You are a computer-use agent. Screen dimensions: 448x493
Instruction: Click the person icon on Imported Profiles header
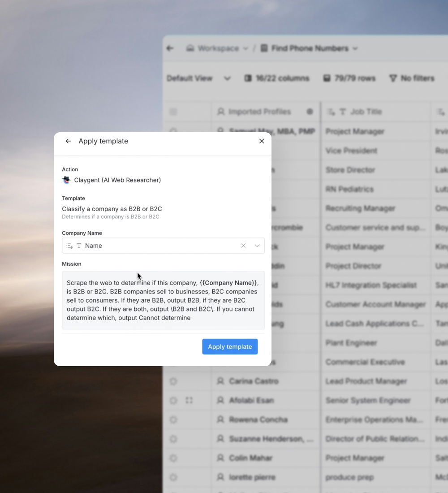220,112
